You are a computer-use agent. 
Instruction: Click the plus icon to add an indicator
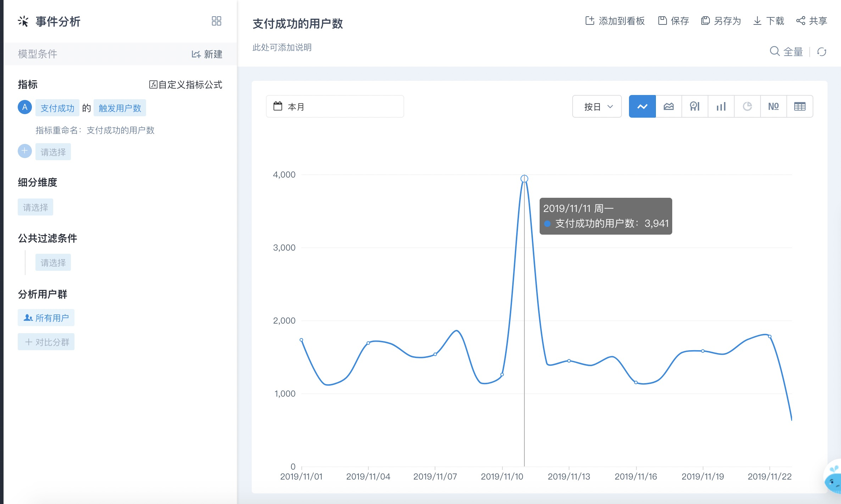[x=25, y=151]
